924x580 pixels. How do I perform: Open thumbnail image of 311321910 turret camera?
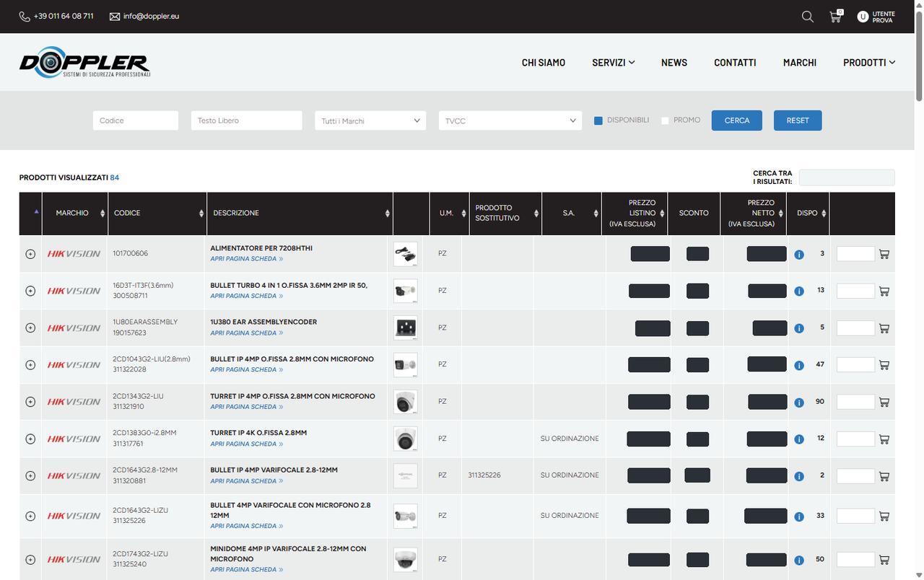[x=406, y=402]
